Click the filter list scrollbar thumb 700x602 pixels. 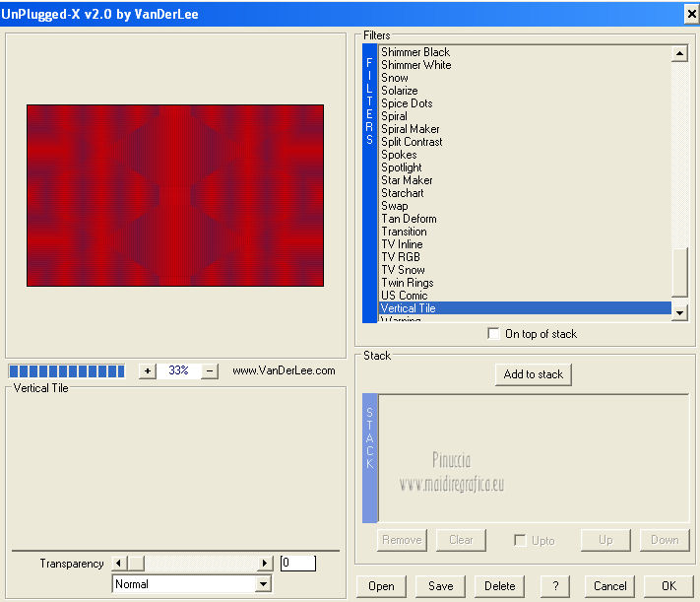coord(679,272)
